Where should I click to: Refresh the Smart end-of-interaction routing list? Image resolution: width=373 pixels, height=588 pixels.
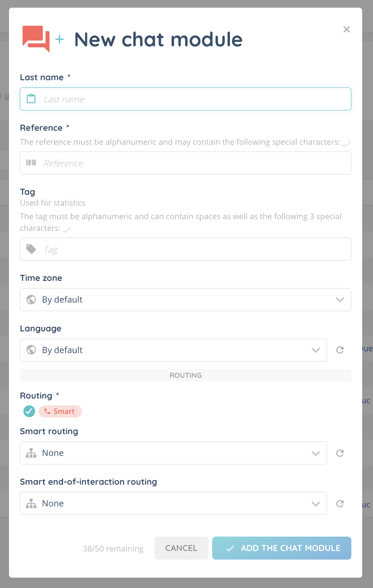[340, 504]
